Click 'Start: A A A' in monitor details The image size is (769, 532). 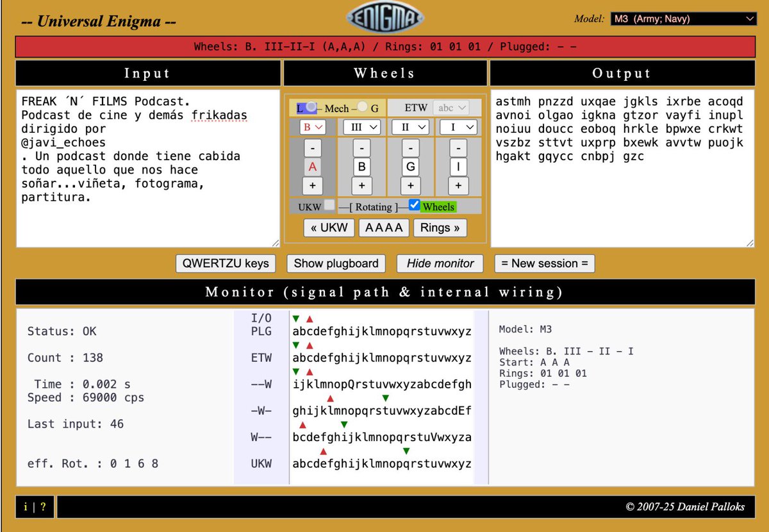(534, 362)
